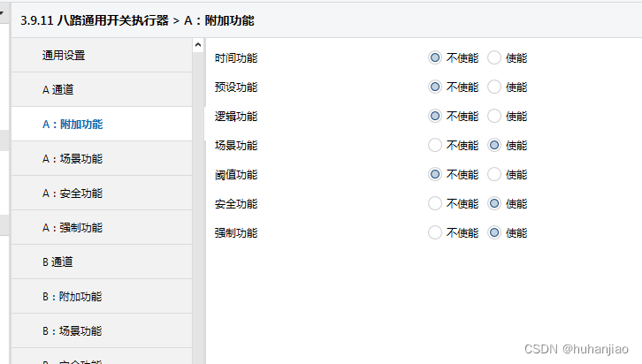
Task: Enable 时间功能 with 使能 radio
Action: click(494, 58)
